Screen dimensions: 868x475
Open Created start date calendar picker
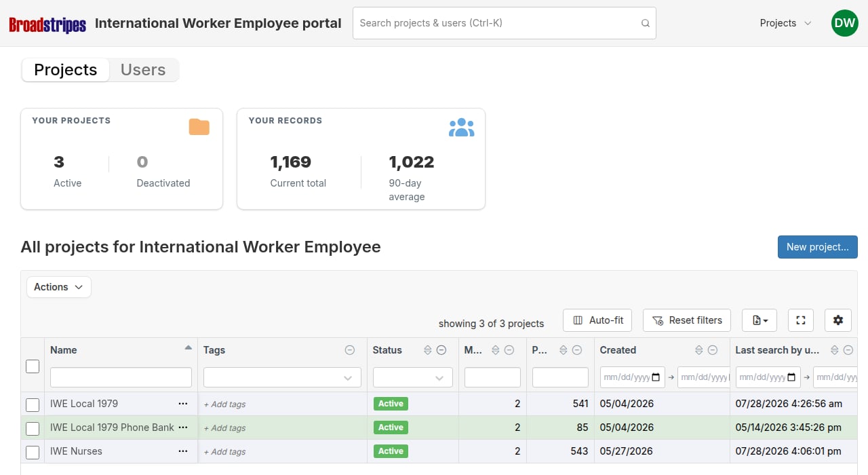pyautogui.click(x=656, y=377)
